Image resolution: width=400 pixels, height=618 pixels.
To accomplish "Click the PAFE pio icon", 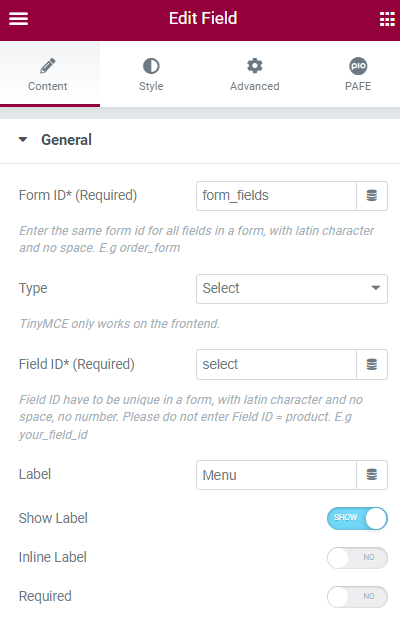I will coord(358,66).
